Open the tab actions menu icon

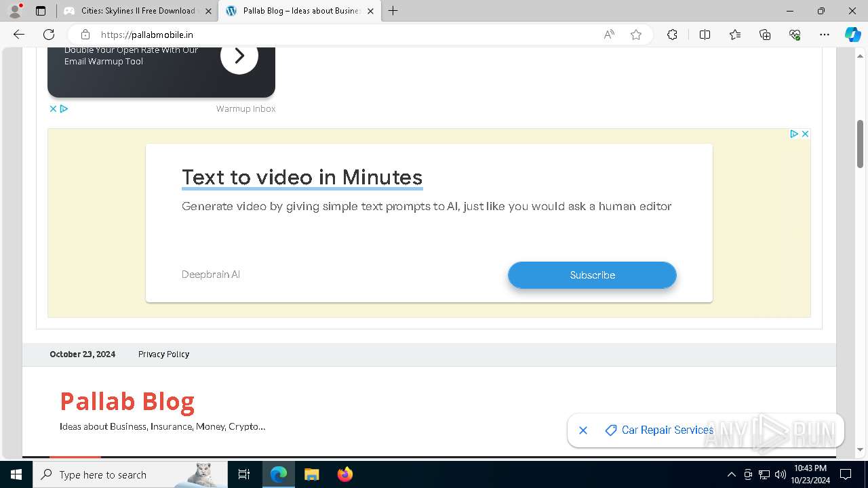click(41, 11)
